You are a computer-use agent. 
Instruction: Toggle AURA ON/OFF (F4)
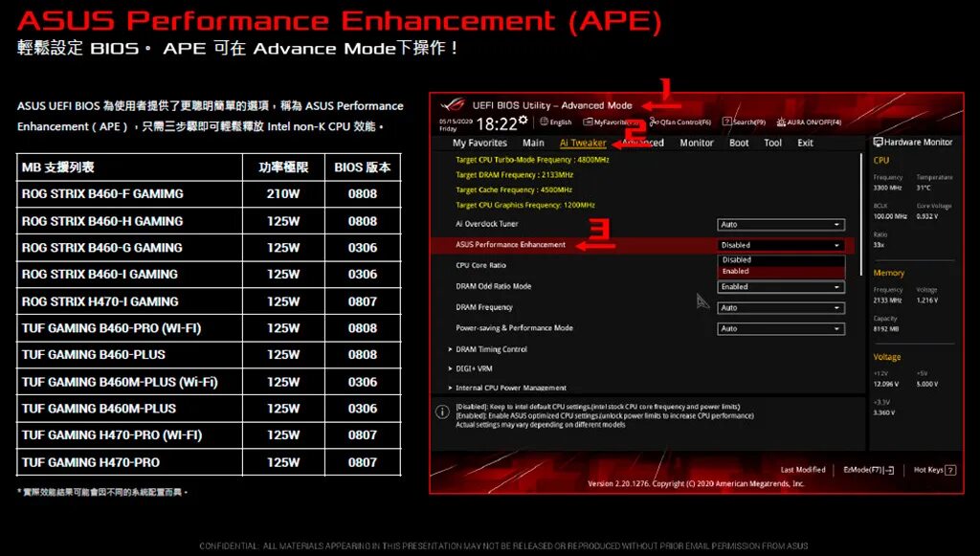[809, 122]
